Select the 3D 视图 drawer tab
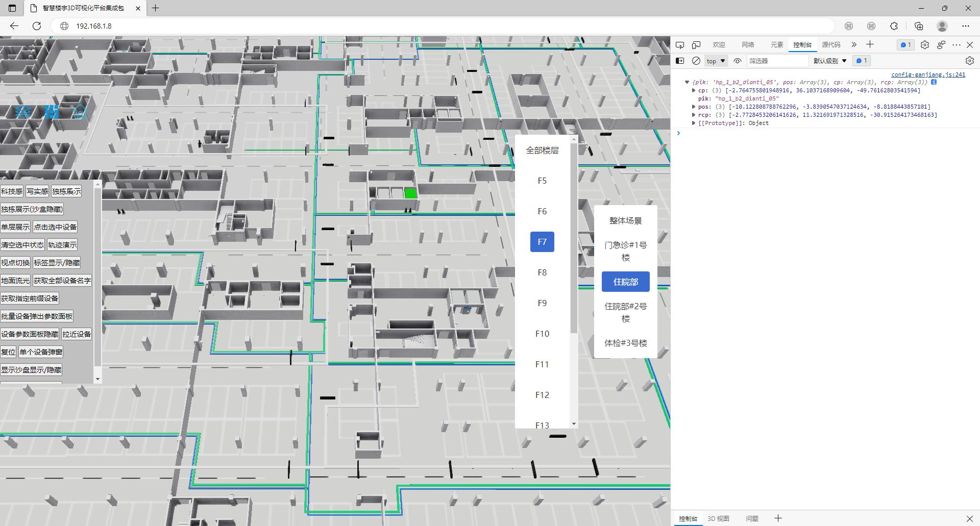Viewport: 980px width, 526px height. [718, 518]
